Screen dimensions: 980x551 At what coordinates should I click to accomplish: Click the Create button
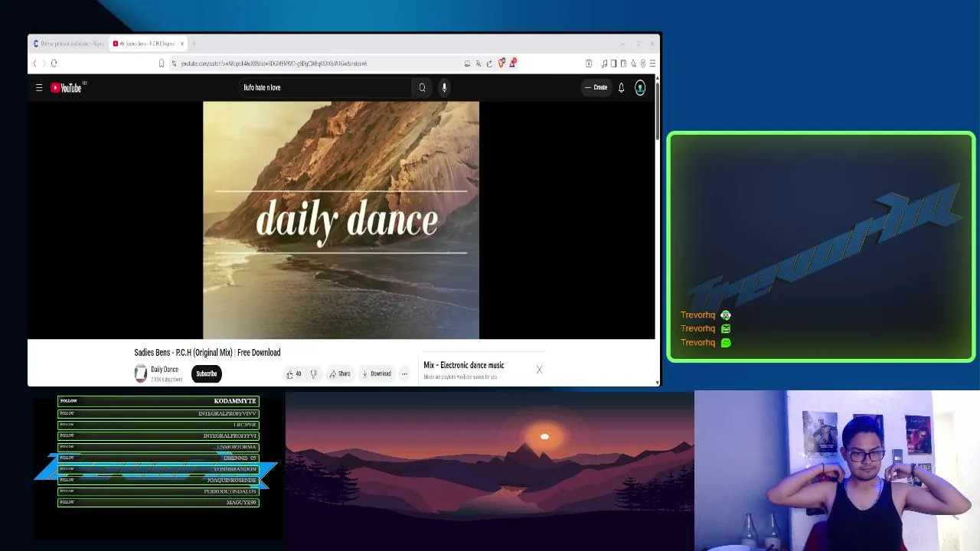596,88
